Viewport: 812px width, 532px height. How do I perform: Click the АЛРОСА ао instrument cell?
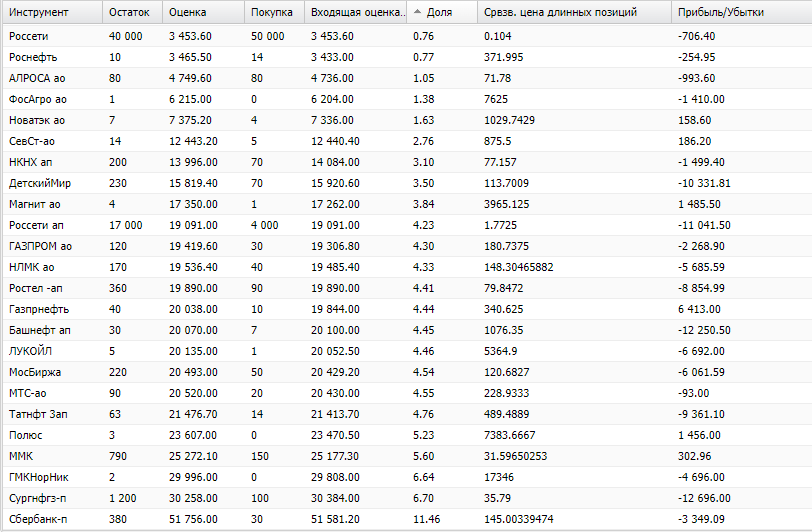click(x=37, y=78)
